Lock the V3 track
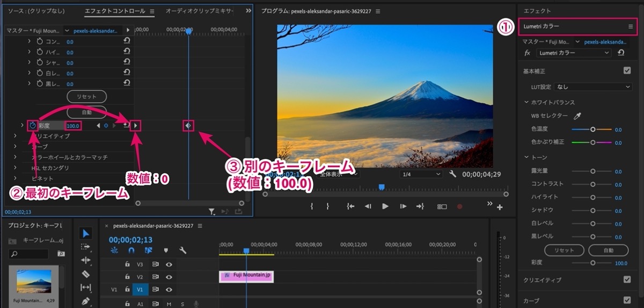The width and height of the screenshot is (644, 308). (127, 264)
